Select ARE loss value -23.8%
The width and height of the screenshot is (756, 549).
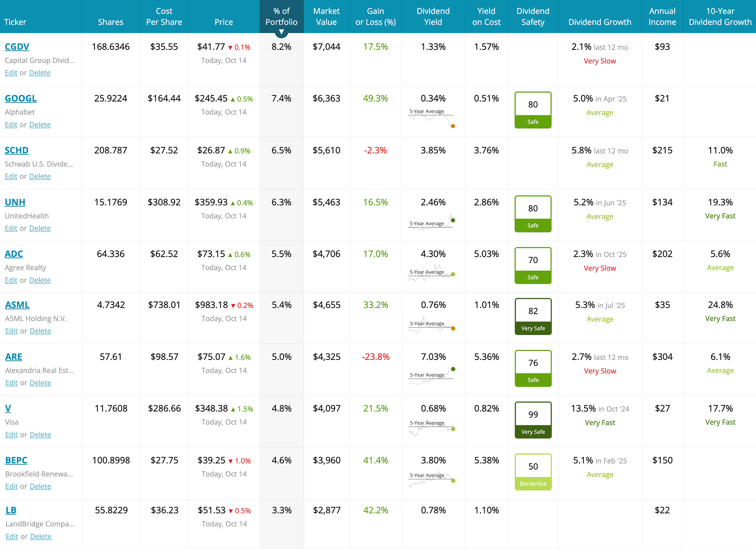coord(376,357)
